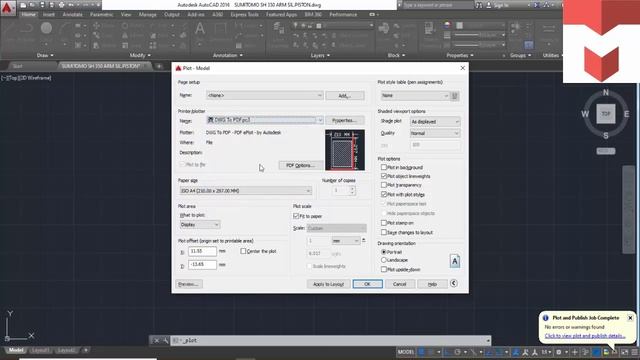Enable Plot upside-down checkbox
Viewport: 640px width, 360px height.
click(384, 269)
